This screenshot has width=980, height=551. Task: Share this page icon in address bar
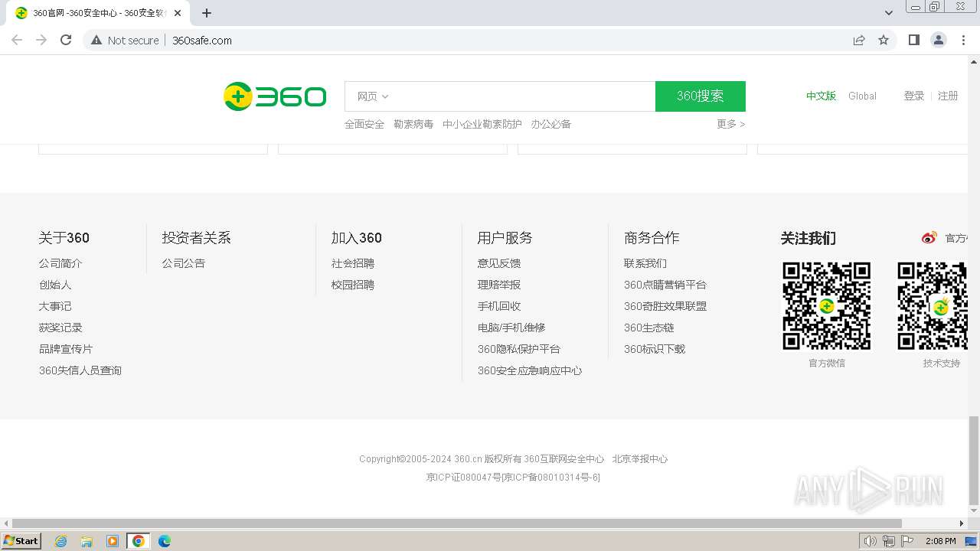point(859,40)
